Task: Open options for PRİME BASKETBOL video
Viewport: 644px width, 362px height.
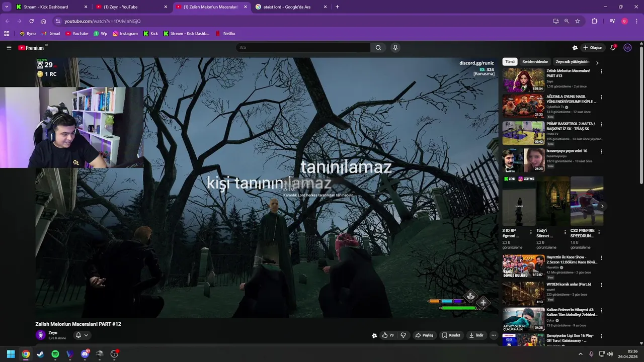Action: coord(601,124)
